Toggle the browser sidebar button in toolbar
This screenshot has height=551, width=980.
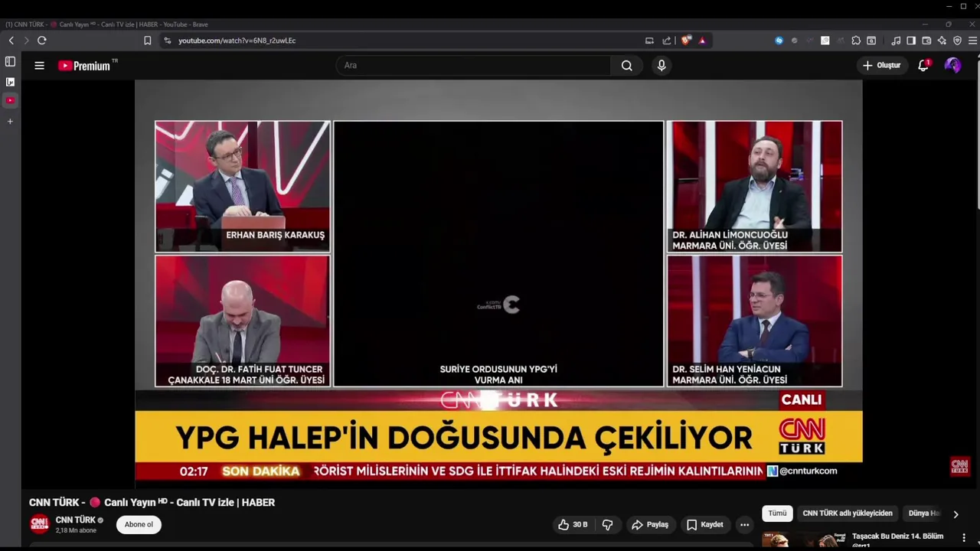pyautogui.click(x=911, y=41)
